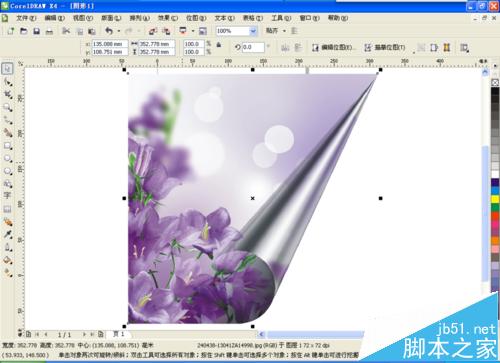Select the Page 1 (页 1) tab
Viewport: 500px width, 363px height.
[x=119, y=334]
